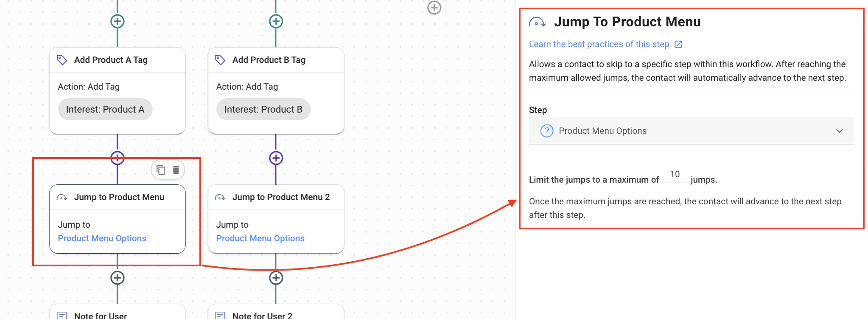Image resolution: width=868 pixels, height=319 pixels.
Task: Click tag icon on Add Product B Tag
Action: [x=220, y=60]
